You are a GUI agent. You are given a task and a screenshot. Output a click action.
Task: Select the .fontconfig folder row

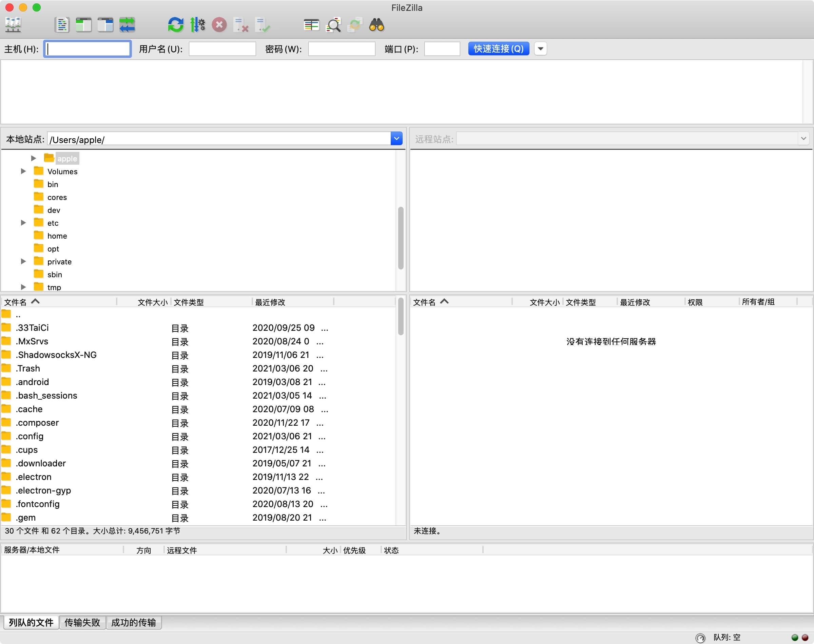click(x=198, y=504)
